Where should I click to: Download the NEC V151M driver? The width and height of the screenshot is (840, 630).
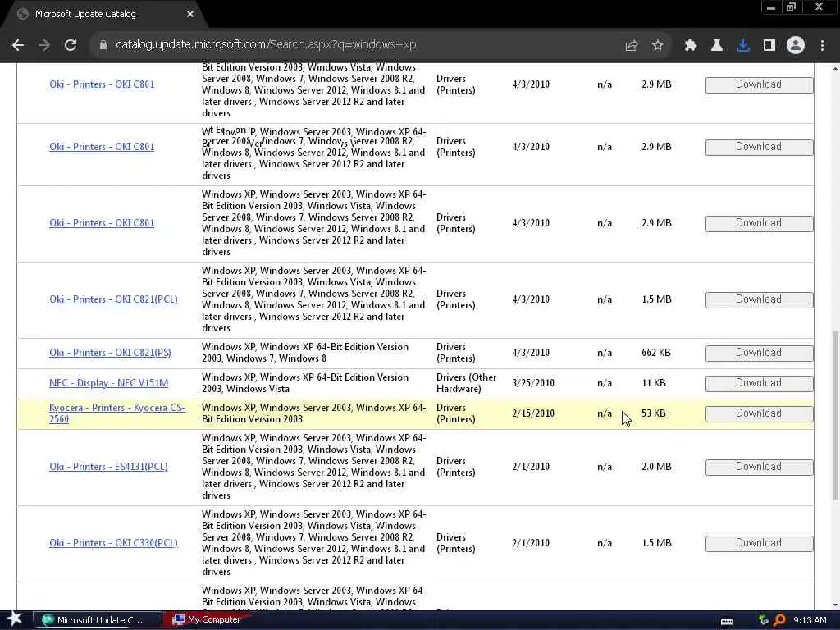coord(759,383)
